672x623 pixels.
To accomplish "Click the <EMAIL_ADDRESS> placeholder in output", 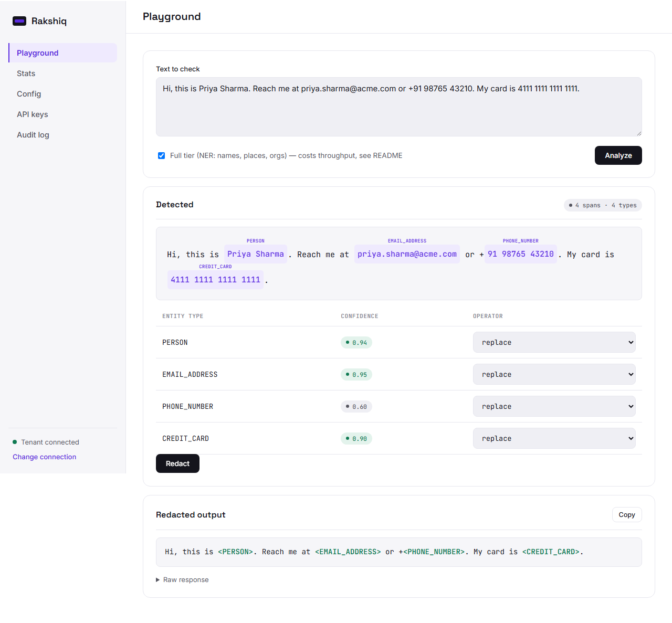I will tap(348, 552).
